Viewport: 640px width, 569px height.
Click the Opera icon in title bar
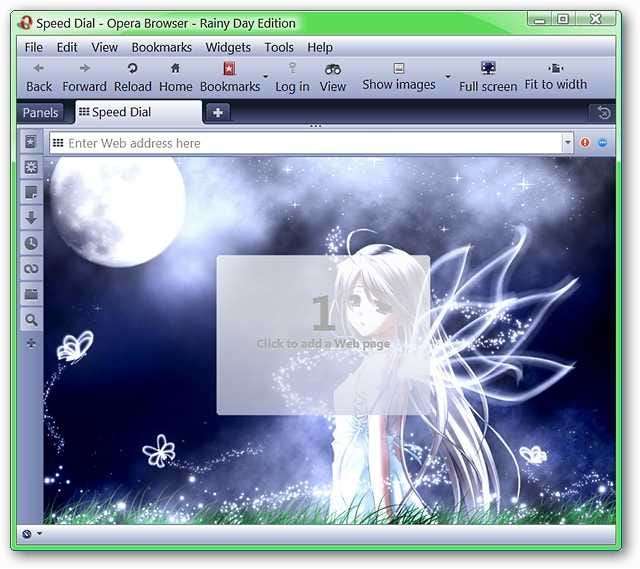[25, 23]
